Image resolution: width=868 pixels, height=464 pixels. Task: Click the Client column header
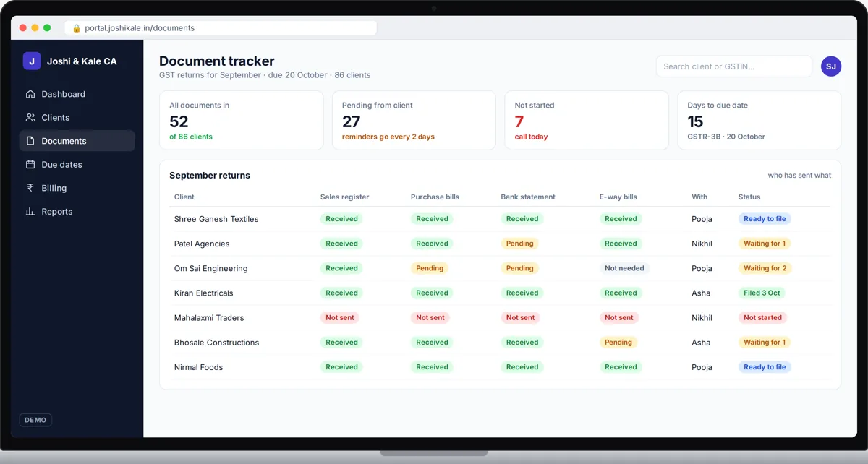pyautogui.click(x=184, y=197)
